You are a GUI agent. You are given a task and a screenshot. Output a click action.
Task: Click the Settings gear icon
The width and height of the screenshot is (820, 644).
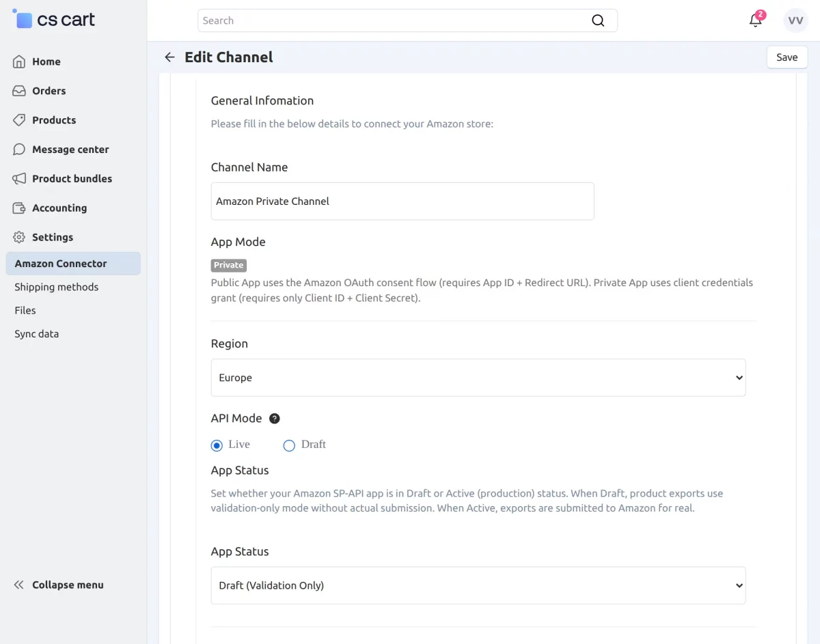pyautogui.click(x=19, y=238)
